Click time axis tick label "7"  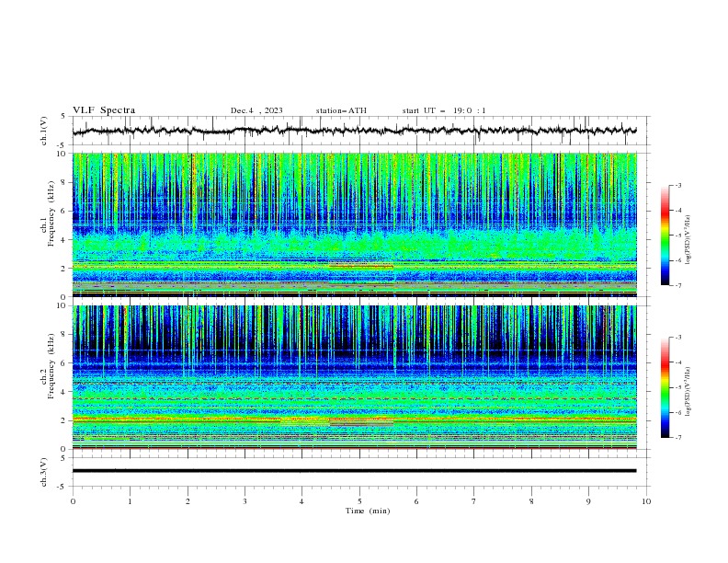pyautogui.click(x=474, y=501)
